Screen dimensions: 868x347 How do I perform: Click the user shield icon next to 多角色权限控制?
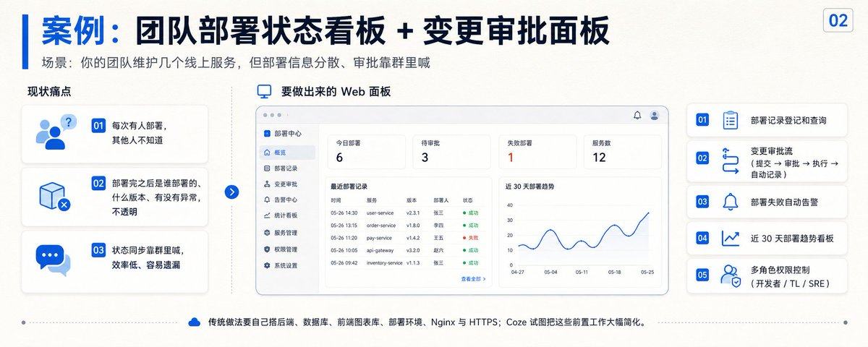[x=731, y=275]
